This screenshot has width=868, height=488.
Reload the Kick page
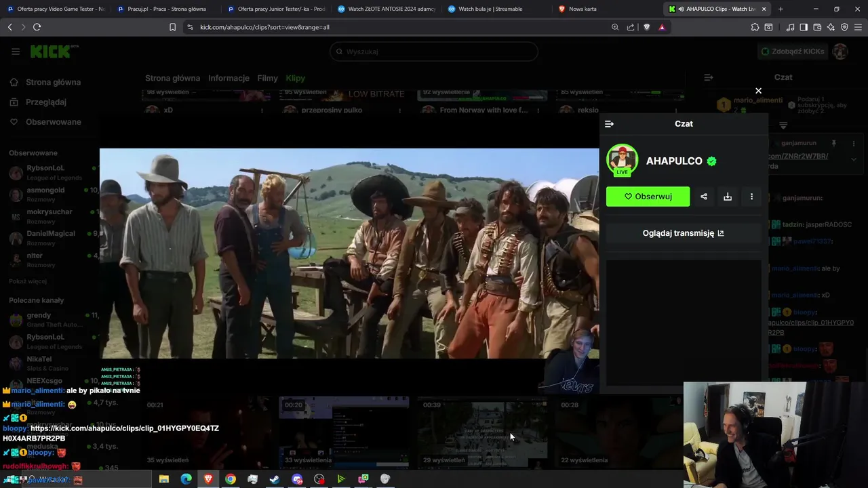pyautogui.click(x=37, y=27)
